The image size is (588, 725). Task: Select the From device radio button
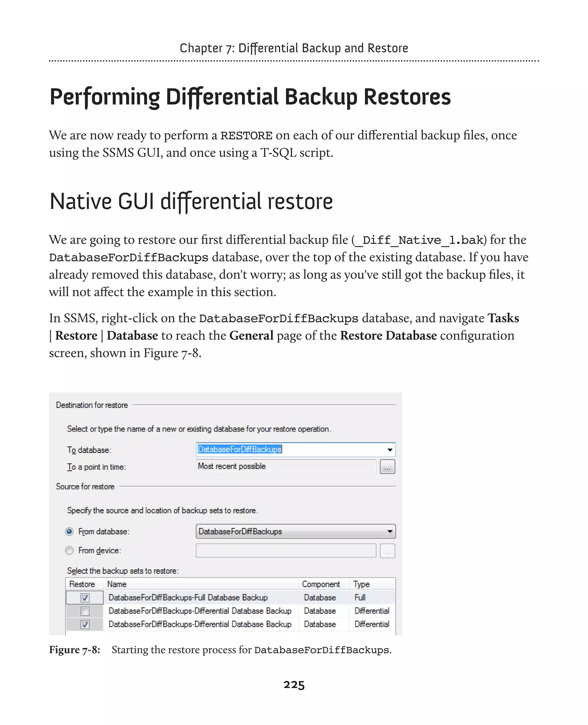pyautogui.click(x=69, y=550)
